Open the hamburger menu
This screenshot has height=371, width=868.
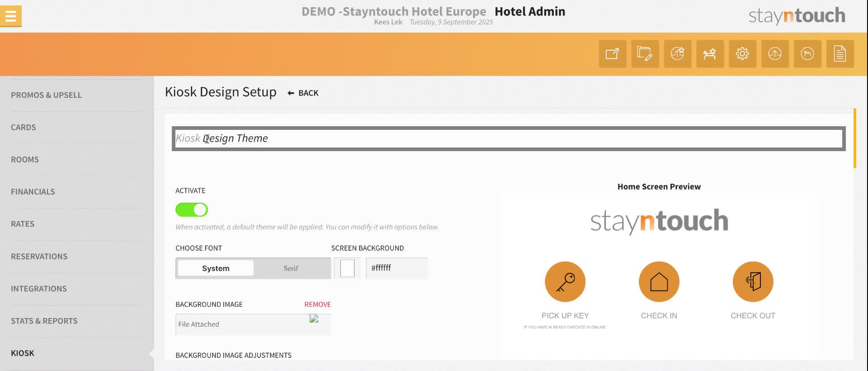tap(11, 16)
